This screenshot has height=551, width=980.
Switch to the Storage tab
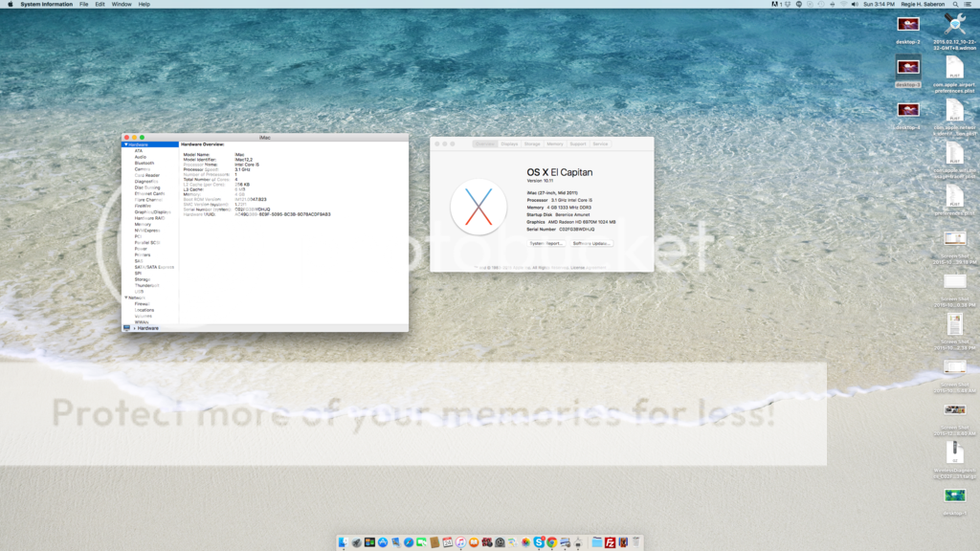click(532, 143)
